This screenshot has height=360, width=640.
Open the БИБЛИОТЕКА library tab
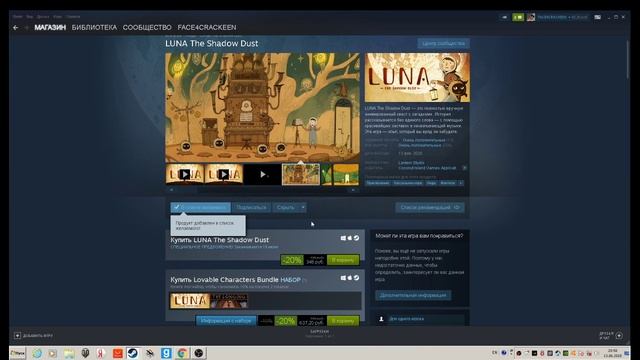94,27
